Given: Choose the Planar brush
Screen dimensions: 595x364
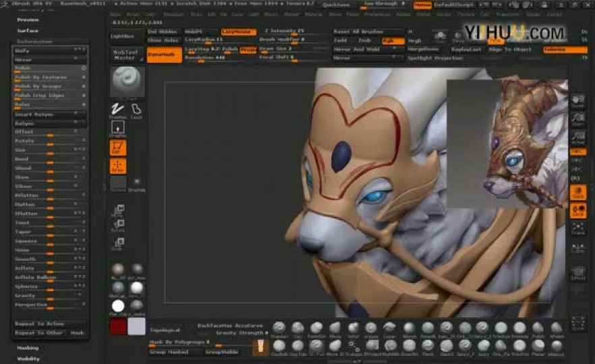Looking at the screenshot, I should click(x=538, y=347).
